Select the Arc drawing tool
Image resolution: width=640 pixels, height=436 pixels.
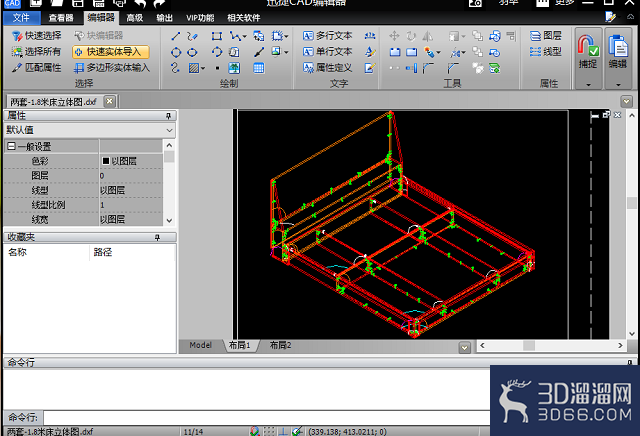[x=217, y=52]
